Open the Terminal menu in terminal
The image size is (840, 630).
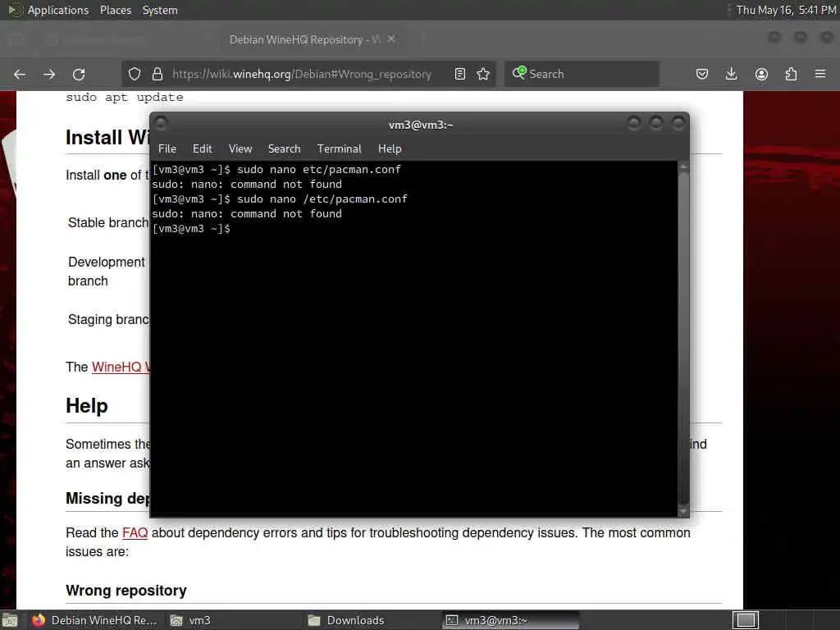click(x=339, y=149)
